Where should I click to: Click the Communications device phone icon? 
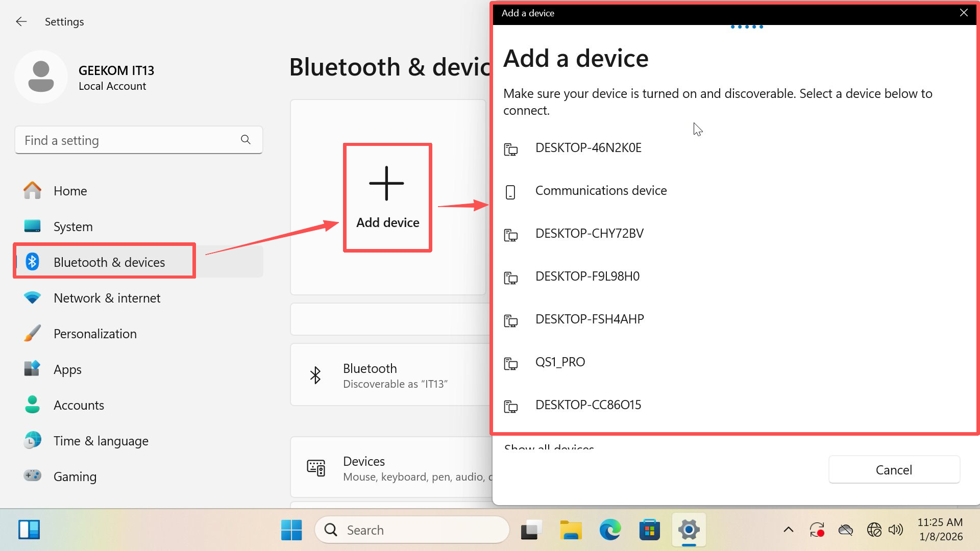click(510, 192)
